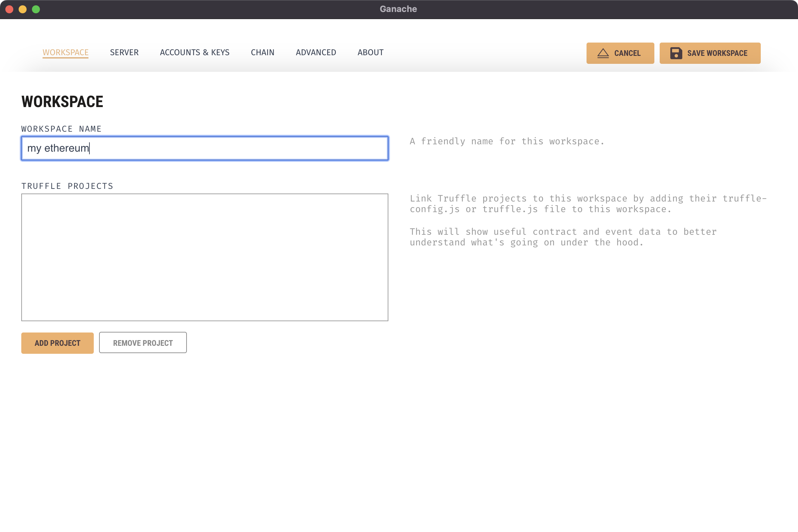Open the About tab
Viewport: 798px width, 532px height.
click(370, 52)
